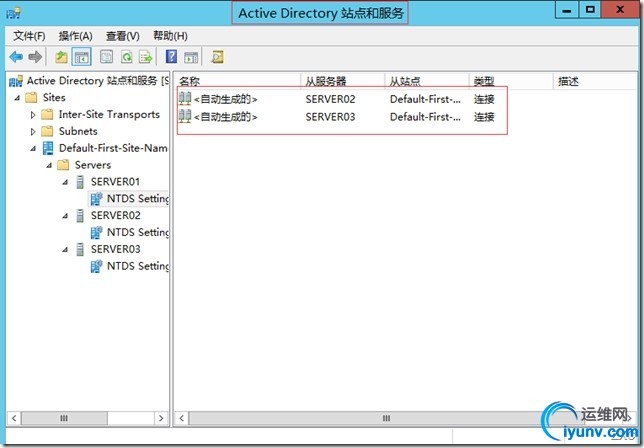Viewport: 644px width, 448px height.
Task: Expand the Subnets node
Action: 33,131
